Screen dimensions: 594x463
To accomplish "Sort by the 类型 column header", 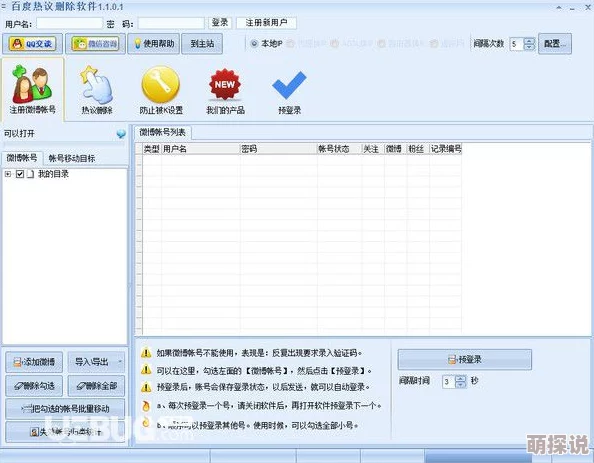I will [x=152, y=149].
